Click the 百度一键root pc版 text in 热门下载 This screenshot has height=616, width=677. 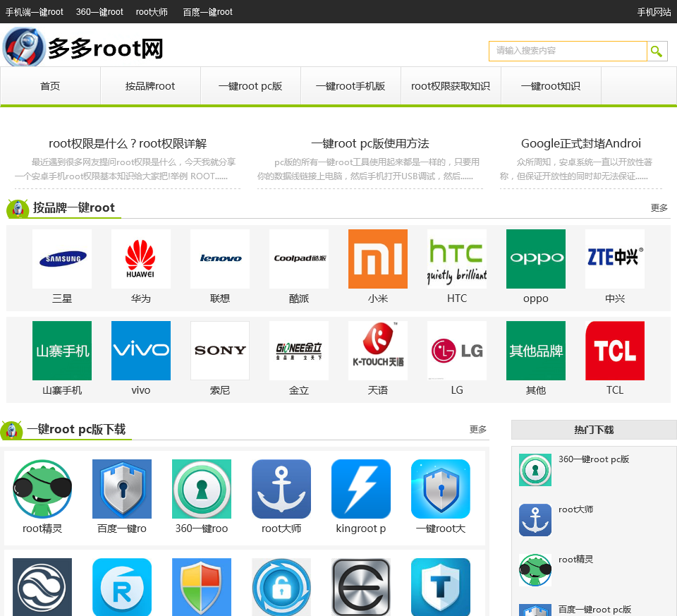click(x=594, y=610)
